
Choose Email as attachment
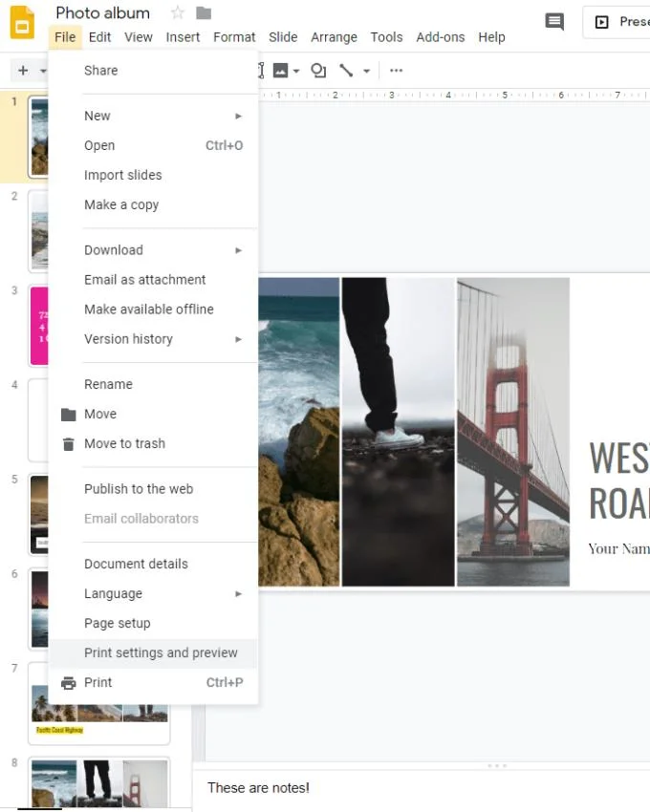click(x=154, y=280)
